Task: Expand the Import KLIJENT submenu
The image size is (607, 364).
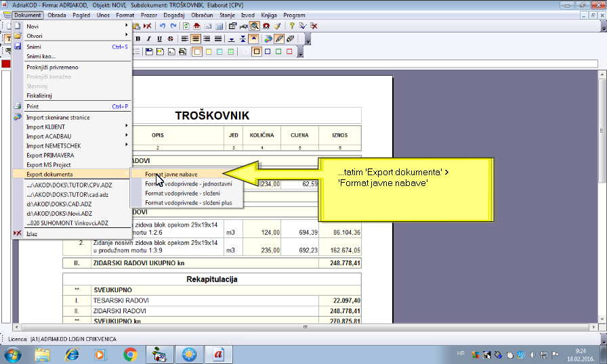Action: click(72, 127)
